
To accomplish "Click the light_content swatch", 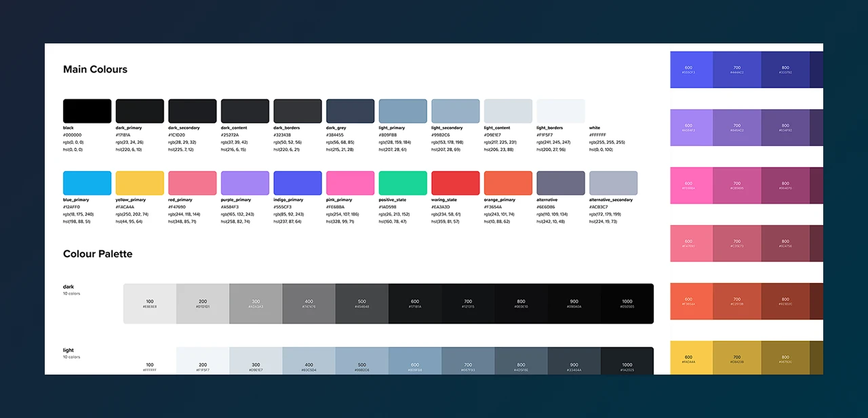I will pyautogui.click(x=508, y=111).
